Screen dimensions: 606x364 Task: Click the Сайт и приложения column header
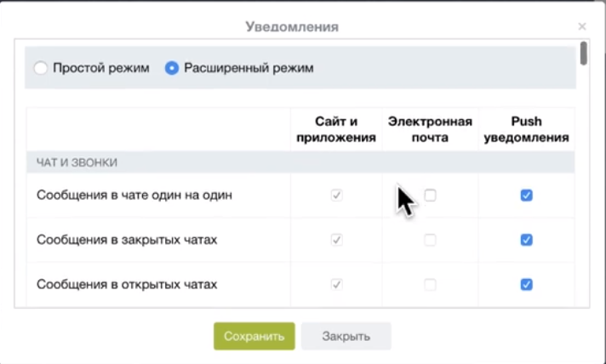point(336,129)
